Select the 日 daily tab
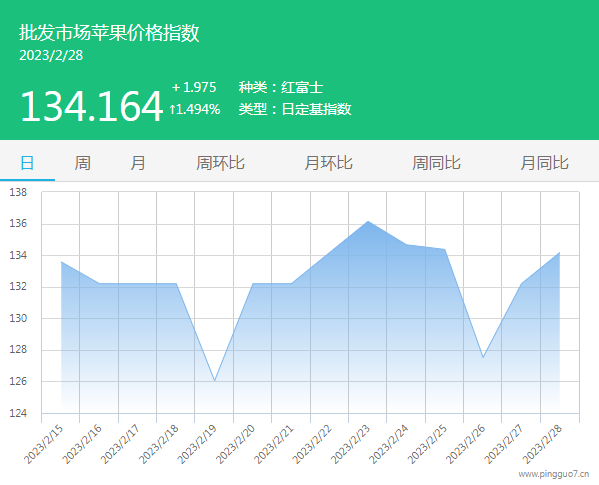The height and width of the screenshot is (485, 599). point(27,163)
